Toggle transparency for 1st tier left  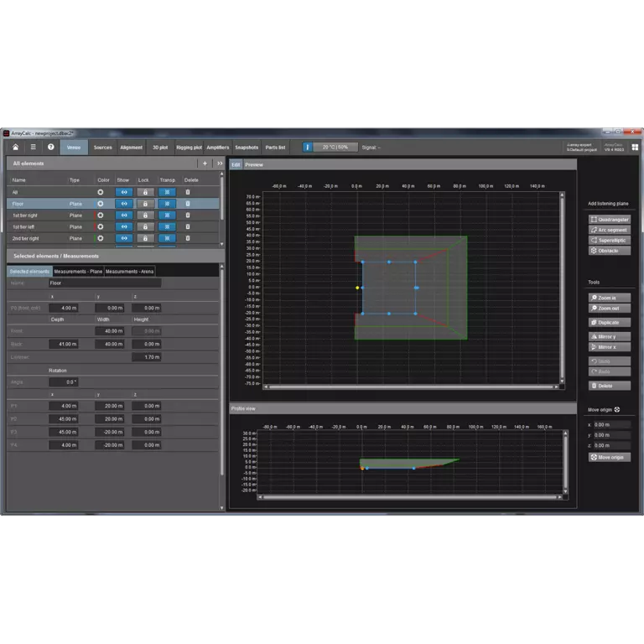[167, 226]
